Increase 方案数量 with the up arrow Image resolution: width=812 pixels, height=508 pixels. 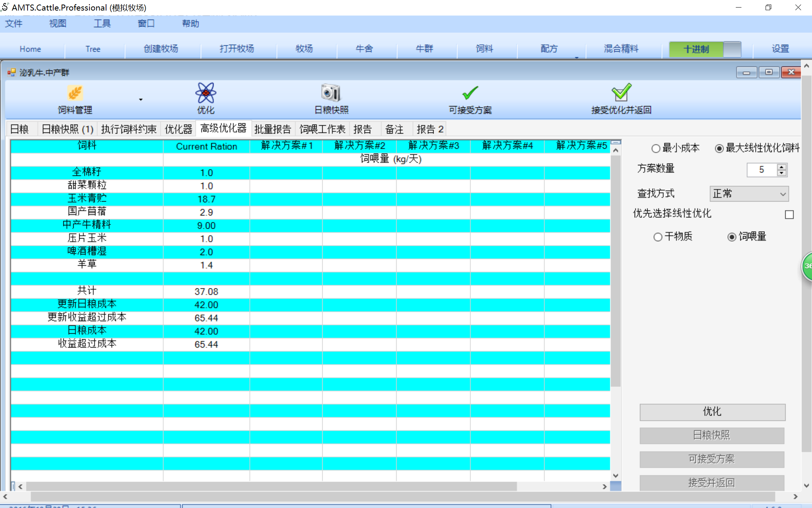tap(782, 166)
